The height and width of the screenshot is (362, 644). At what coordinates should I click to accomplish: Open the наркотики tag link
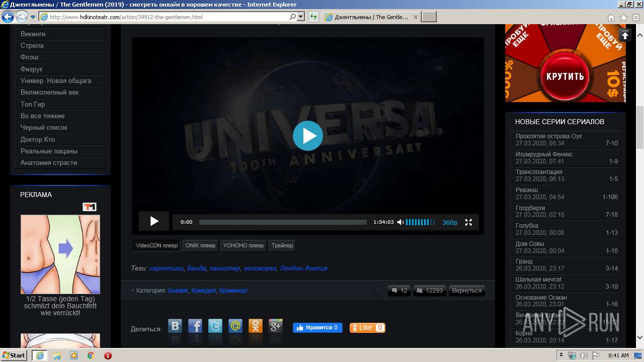click(167, 268)
